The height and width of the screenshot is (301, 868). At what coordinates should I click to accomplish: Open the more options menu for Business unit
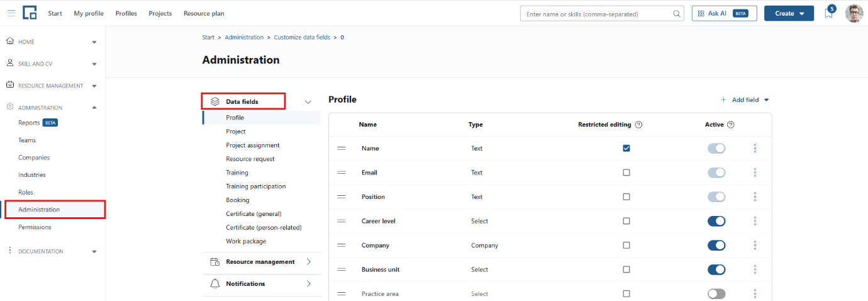click(x=755, y=270)
